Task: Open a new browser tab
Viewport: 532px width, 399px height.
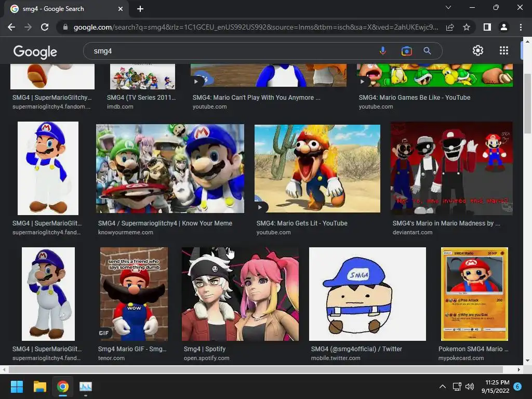Action: click(x=140, y=9)
